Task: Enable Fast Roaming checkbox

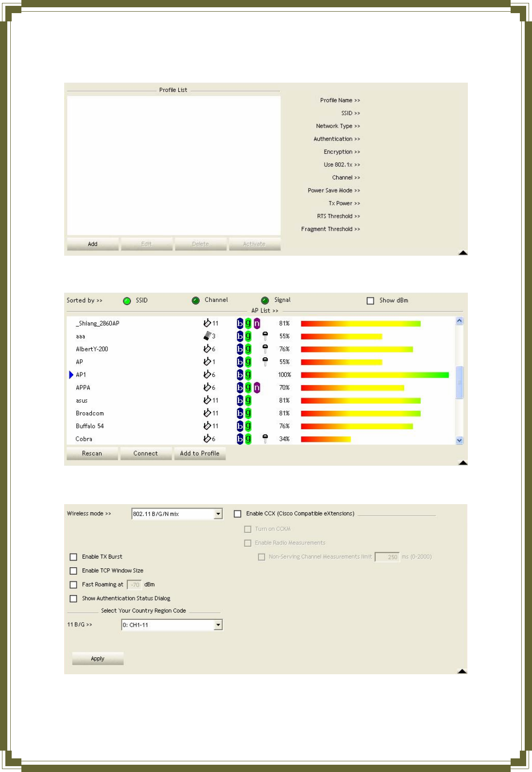Action: (x=73, y=585)
